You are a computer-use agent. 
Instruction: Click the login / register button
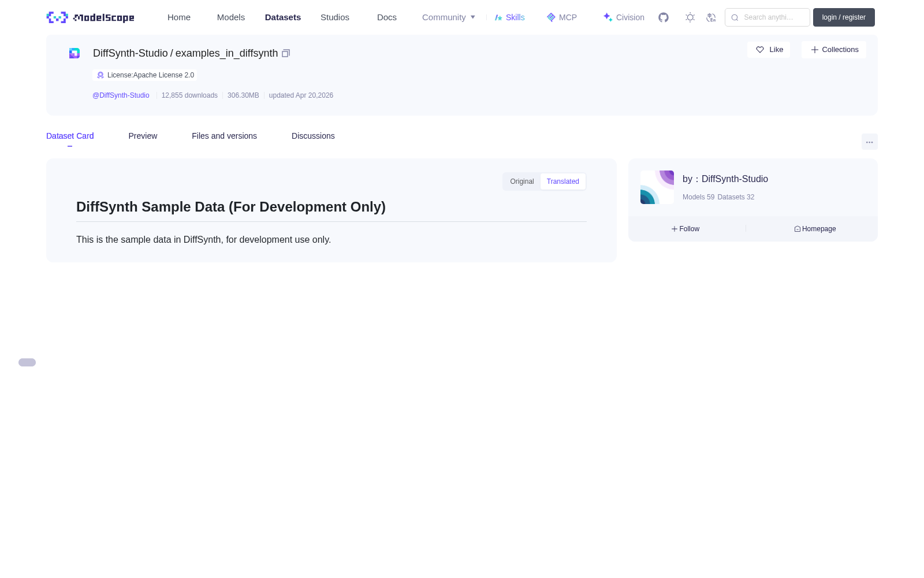click(844, 17)
